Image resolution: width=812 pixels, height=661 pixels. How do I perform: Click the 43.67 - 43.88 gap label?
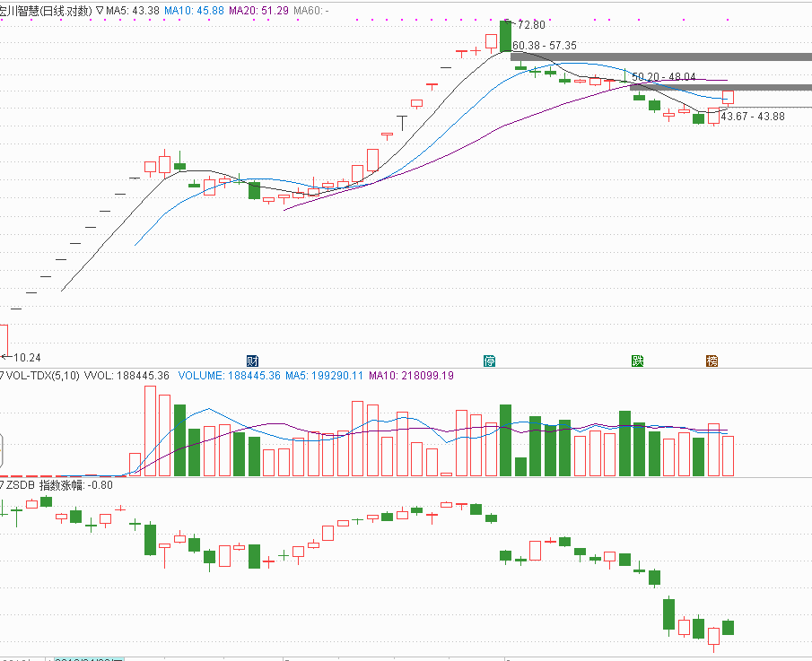click(753, 117)
